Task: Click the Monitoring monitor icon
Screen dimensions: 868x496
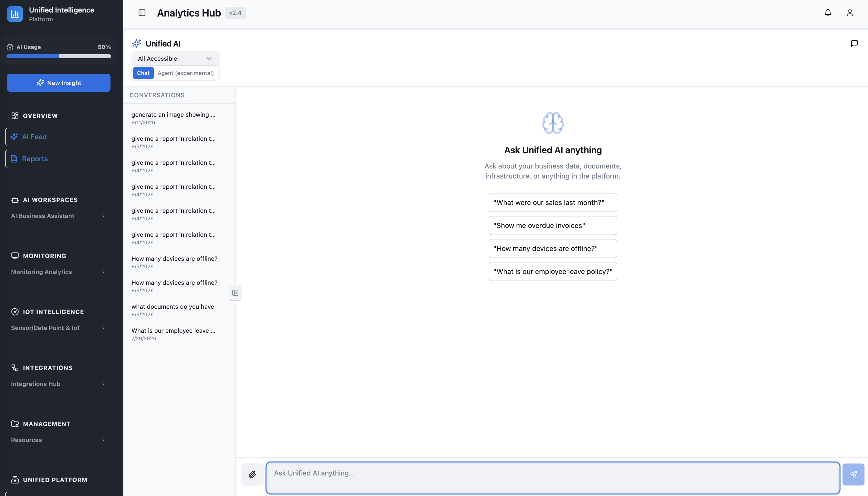Action: 15,255
